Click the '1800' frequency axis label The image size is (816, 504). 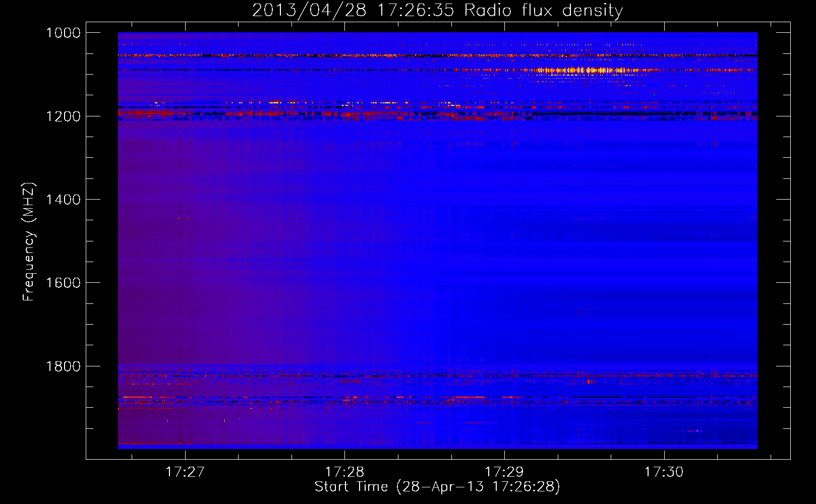coord(63,366)
